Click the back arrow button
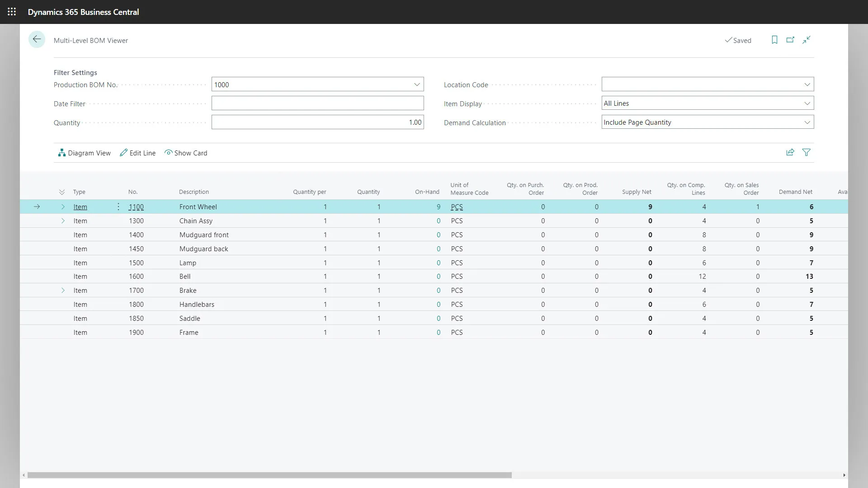 [x=37, y=40]
